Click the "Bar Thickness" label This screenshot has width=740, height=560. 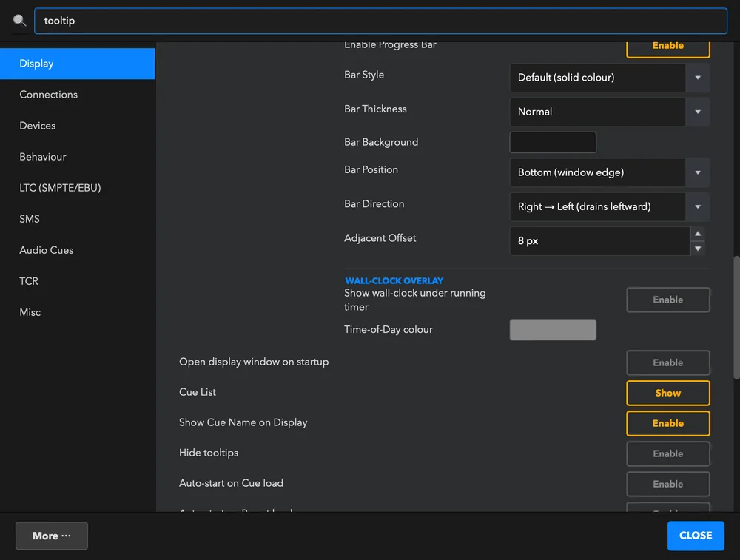[375, 109]
